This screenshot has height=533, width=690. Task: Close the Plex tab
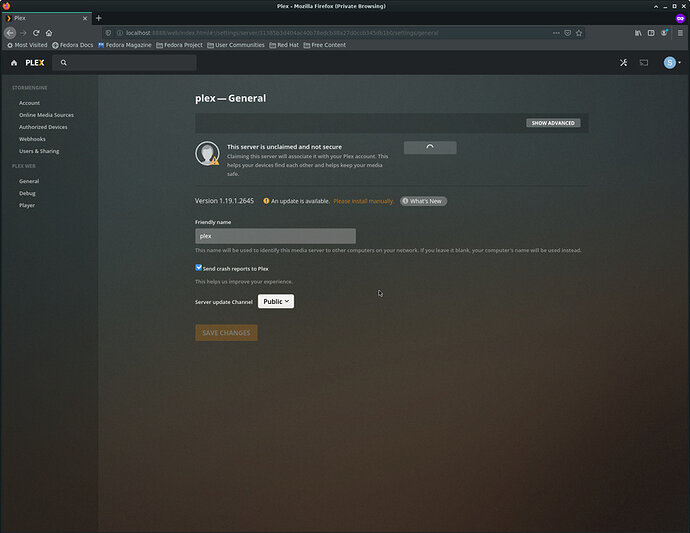(85, 18)
